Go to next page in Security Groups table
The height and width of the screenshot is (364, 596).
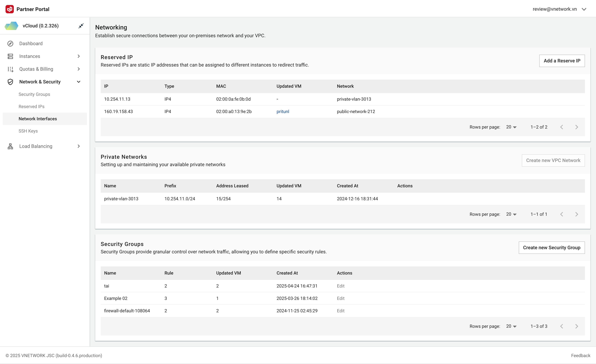pos(576,326)
